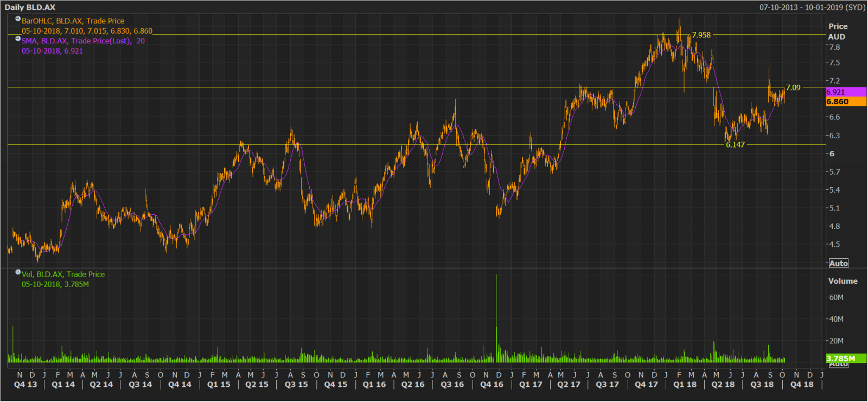Viewport: 868px width, 402px height.
Task: Click the Q3 14 quarter label
Action: (140, 384)
